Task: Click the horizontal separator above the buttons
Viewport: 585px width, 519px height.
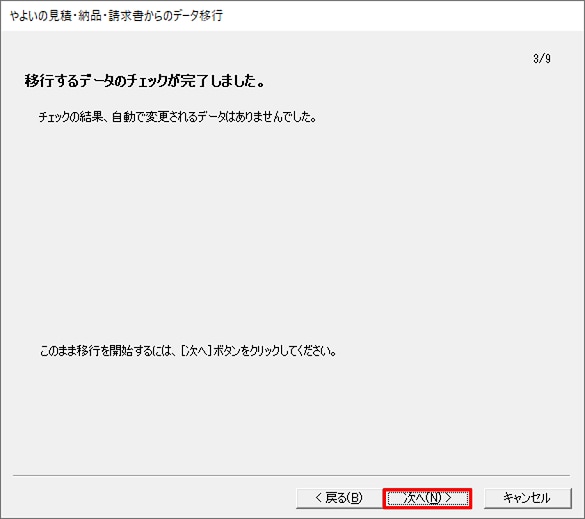Action: pos(291,475)
